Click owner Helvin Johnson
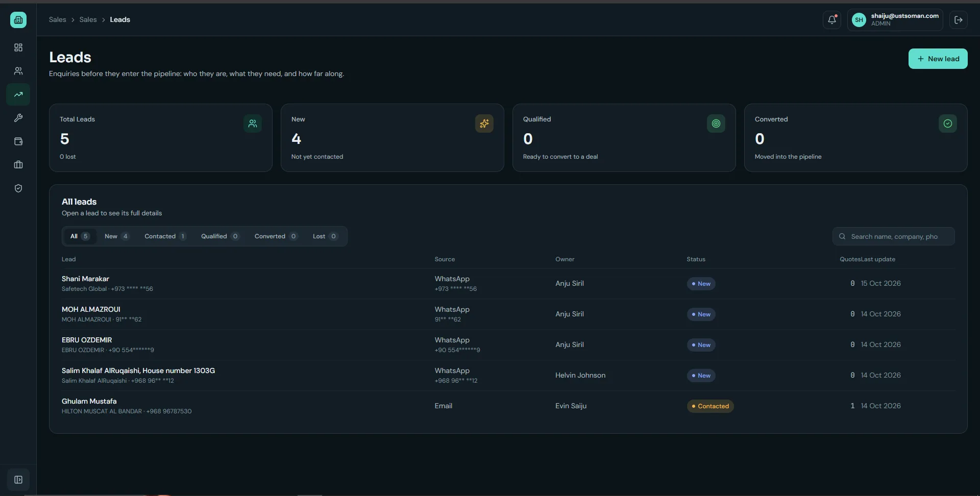This screenshot has height=496, width=980. (580, 375)
